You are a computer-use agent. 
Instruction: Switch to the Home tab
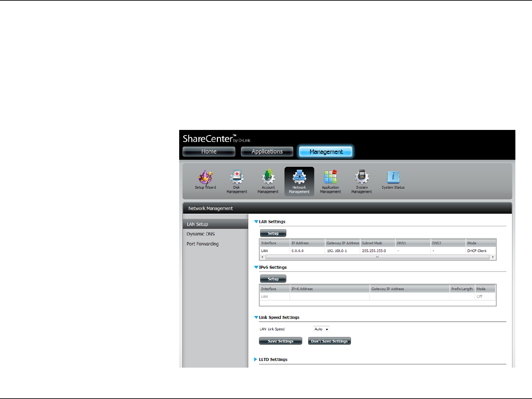(x=209, y=152)
